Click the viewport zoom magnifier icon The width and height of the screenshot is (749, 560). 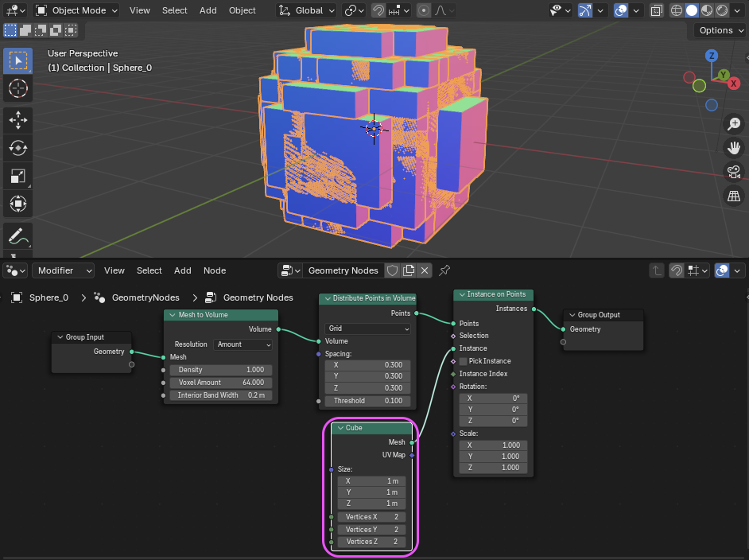point(734,124)
